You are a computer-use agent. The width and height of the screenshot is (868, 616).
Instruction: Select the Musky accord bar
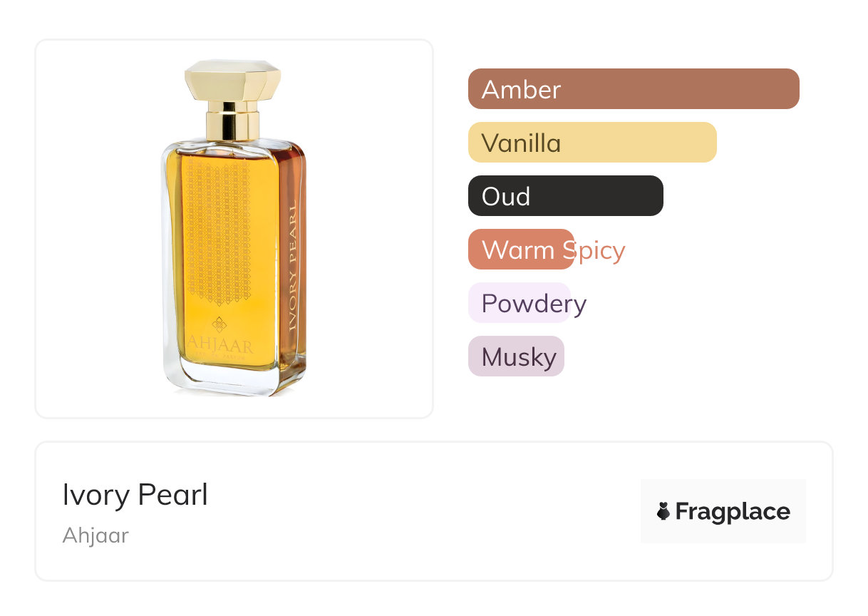pyautogui.click(x=516, y=356)
